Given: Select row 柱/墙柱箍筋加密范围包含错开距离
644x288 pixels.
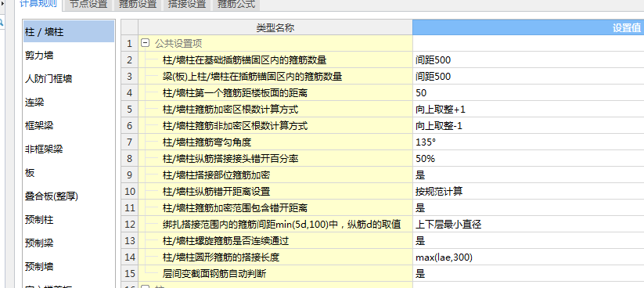Looking at the screenshot, I should tap(275, 208).
